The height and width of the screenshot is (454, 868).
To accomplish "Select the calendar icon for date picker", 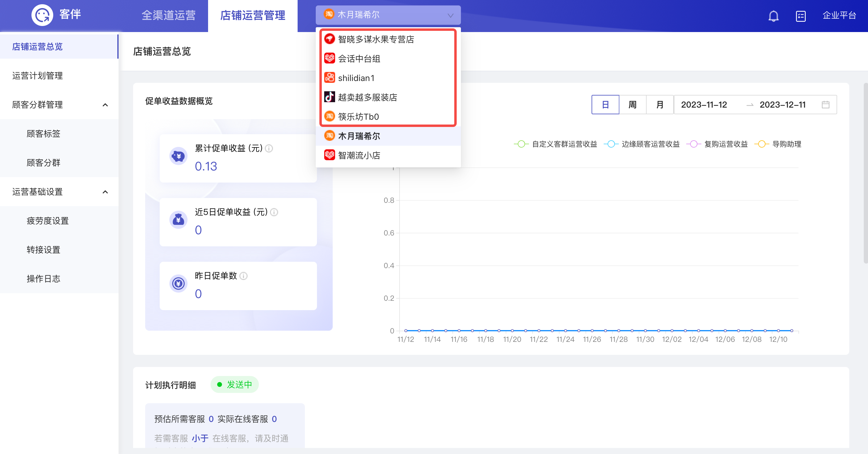I will pos(827,105).
